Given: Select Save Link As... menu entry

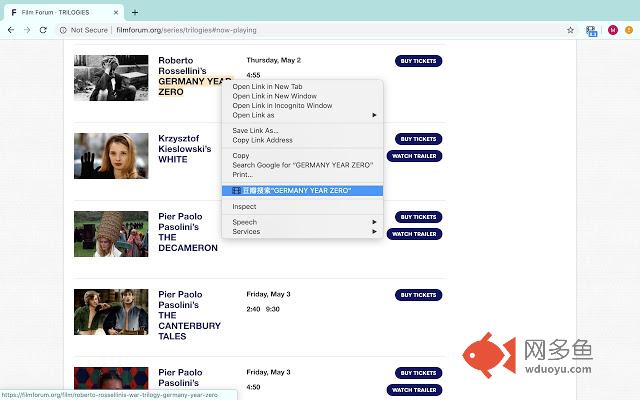Looking at the screenshot, I should (x=302, y=131).
